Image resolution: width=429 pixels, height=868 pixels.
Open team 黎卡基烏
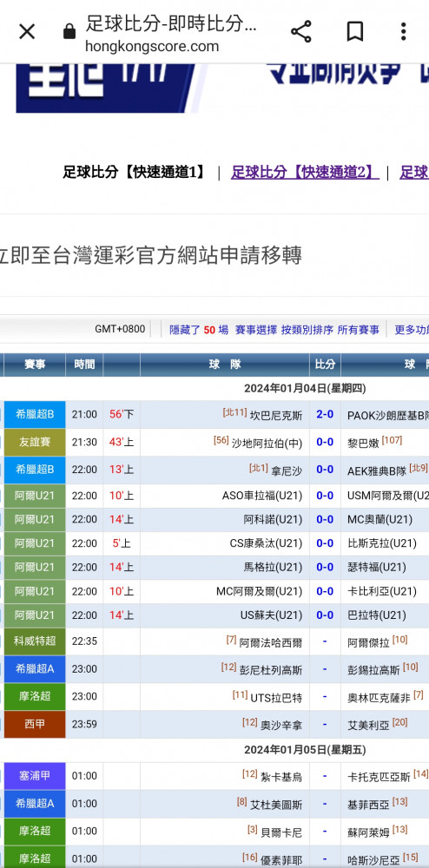[x=281, y=777]
